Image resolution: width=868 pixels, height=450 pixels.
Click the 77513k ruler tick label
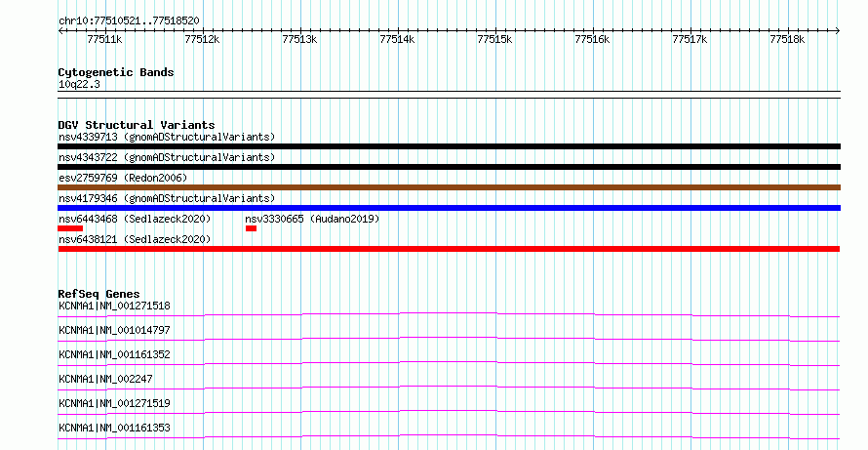click(299, 39)
